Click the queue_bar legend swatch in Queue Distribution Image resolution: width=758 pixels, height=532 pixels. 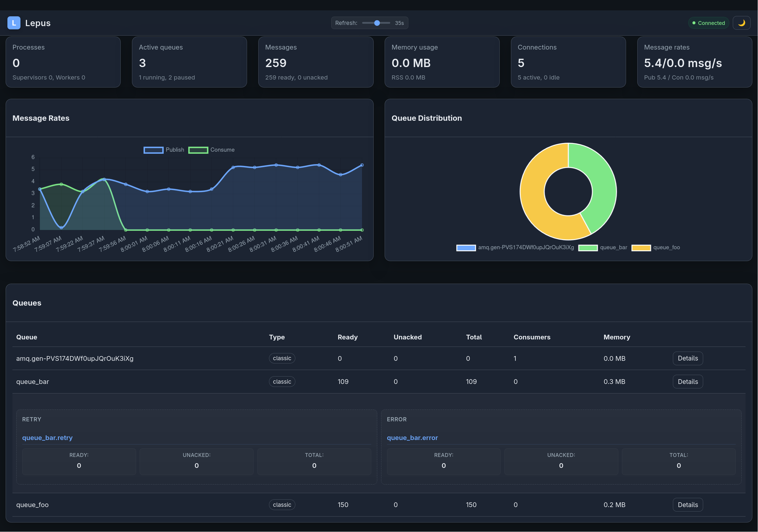point(588,248)
